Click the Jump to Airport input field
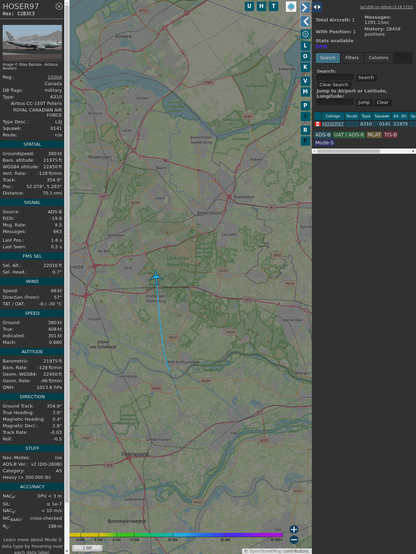This screenshot has height=554, width=416. click(335, 102)
